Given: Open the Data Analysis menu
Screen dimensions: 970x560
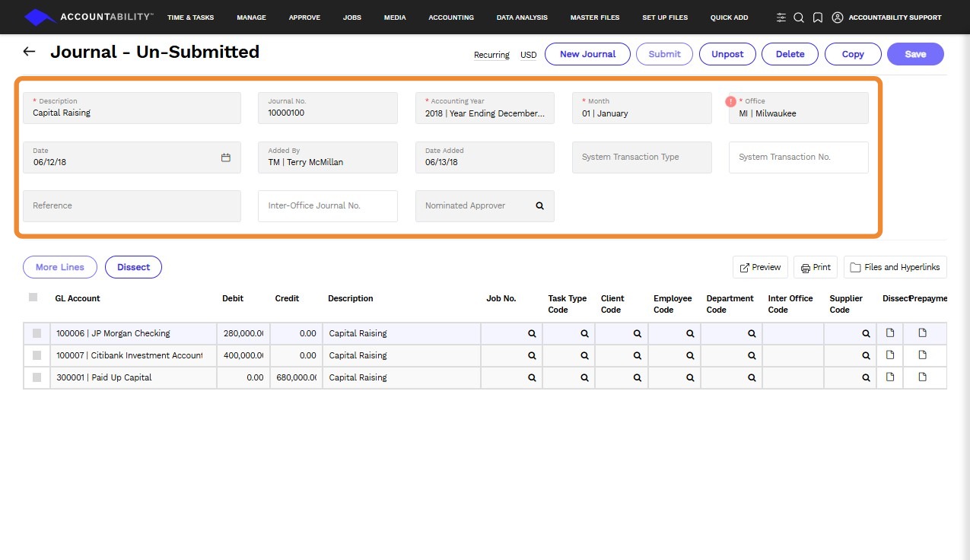Looking at the screenshot, I should (x=522, y=17).
